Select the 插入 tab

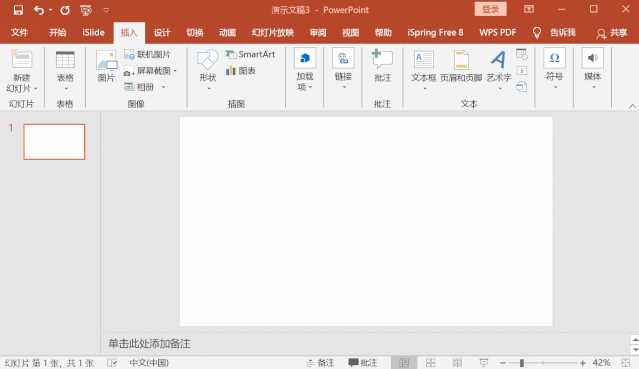tap(129, 33)
